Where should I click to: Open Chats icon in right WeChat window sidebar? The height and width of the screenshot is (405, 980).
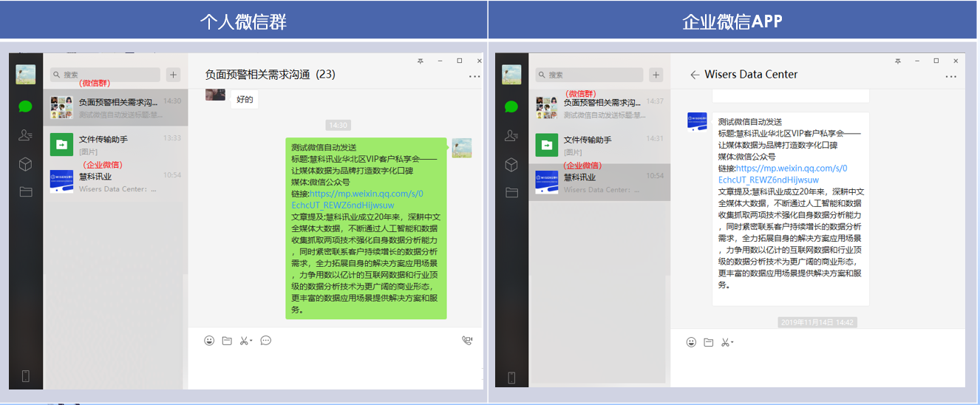point(511,106)
